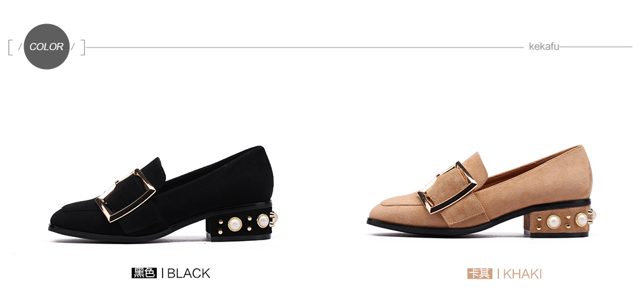Click the tan 卡其 color label swatch
644x308 pixels.
click(x=479, y=273)
